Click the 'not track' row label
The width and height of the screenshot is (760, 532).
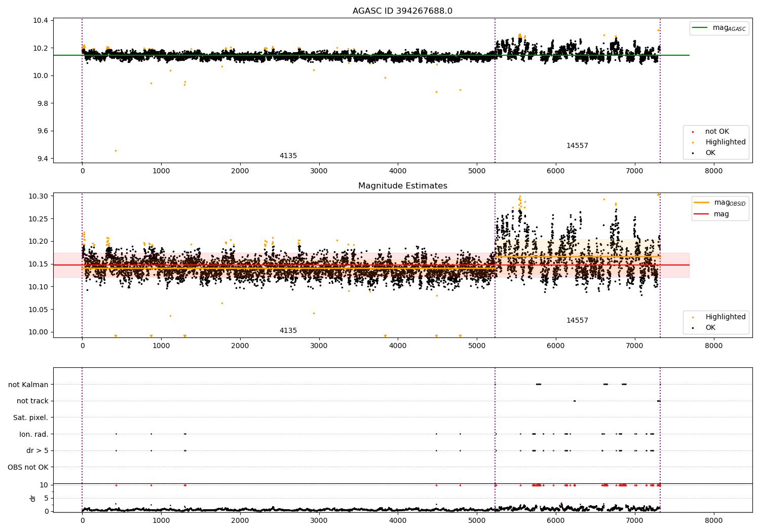pyautogui.click(x=32, y=401)
